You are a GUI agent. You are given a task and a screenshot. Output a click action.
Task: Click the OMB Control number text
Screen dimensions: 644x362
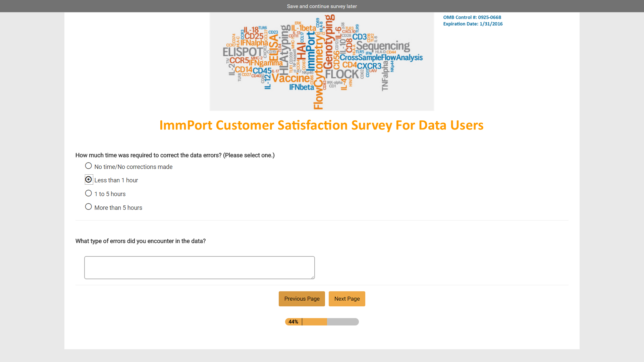[472, 17]
